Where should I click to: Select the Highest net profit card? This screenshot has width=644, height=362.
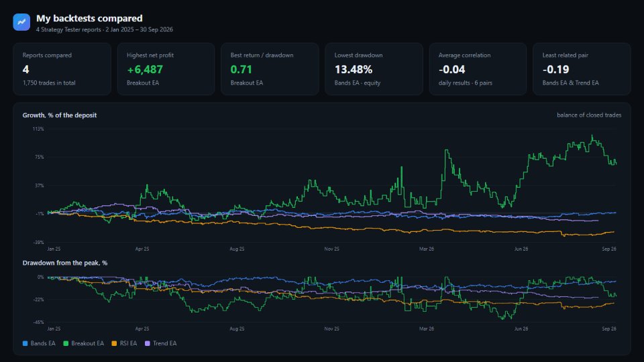(166, 69)
